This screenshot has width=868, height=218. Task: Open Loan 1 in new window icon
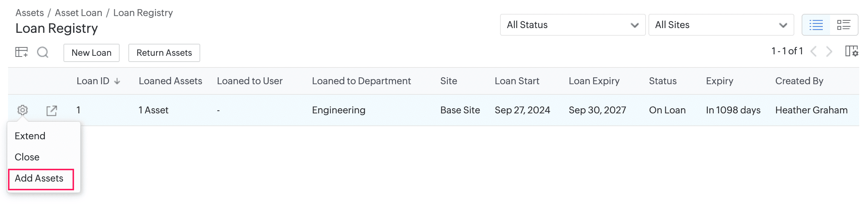[x=52, y=110]
